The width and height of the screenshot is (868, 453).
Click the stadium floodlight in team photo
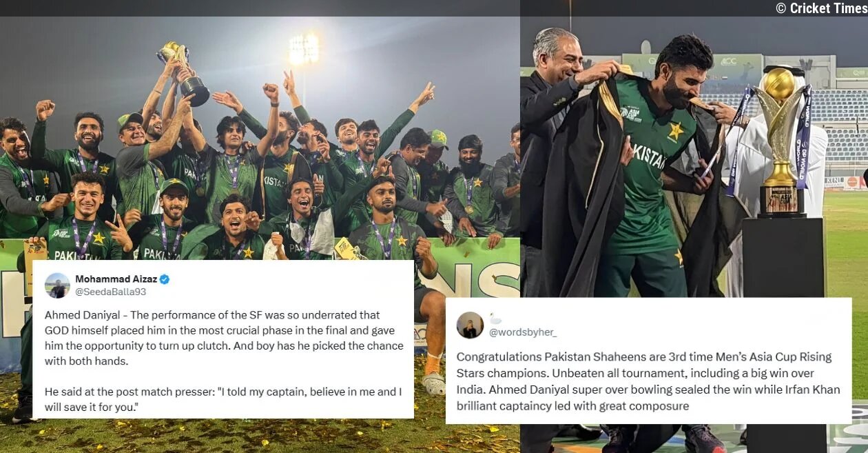pos(304,50)
